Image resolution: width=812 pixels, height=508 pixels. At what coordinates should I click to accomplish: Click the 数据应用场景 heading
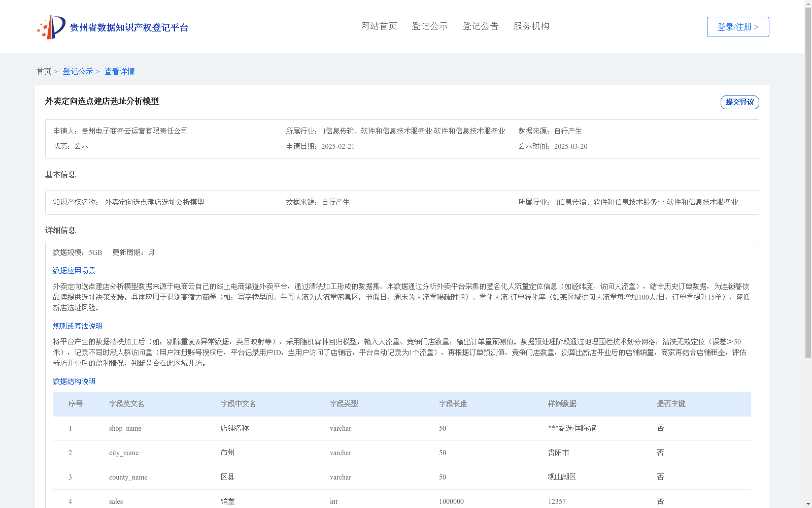[74, 271]
